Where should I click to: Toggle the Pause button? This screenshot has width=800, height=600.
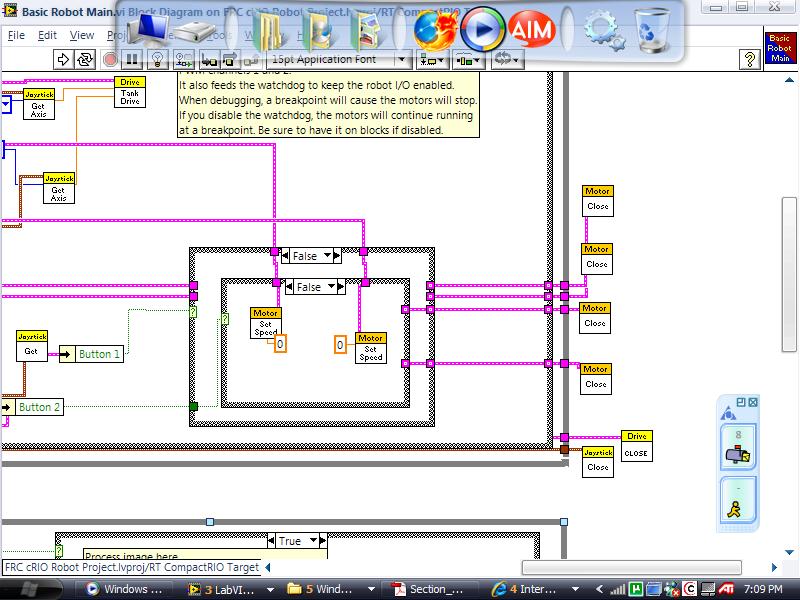(132, 60)
